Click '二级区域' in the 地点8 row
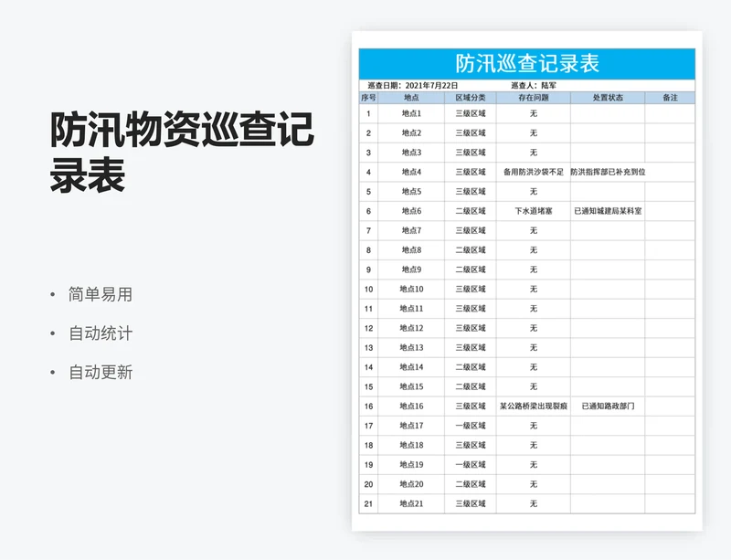The image size is (731, 560). (x=471, y=250)
